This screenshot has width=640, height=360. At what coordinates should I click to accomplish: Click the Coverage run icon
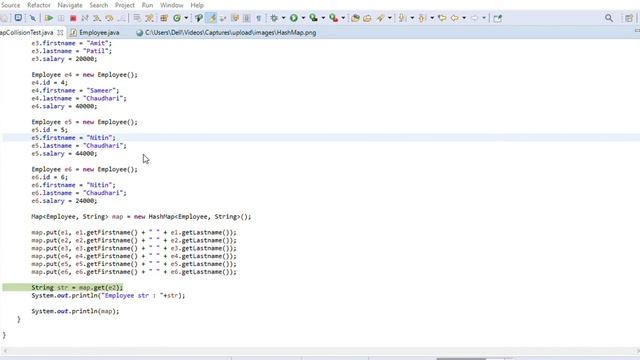[x=313, y=18]
